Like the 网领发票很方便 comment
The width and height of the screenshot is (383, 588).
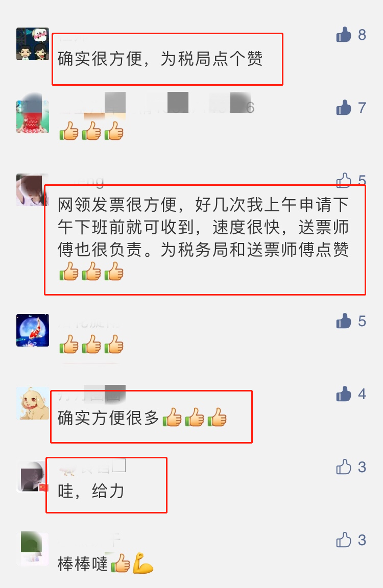coord(343,180)
